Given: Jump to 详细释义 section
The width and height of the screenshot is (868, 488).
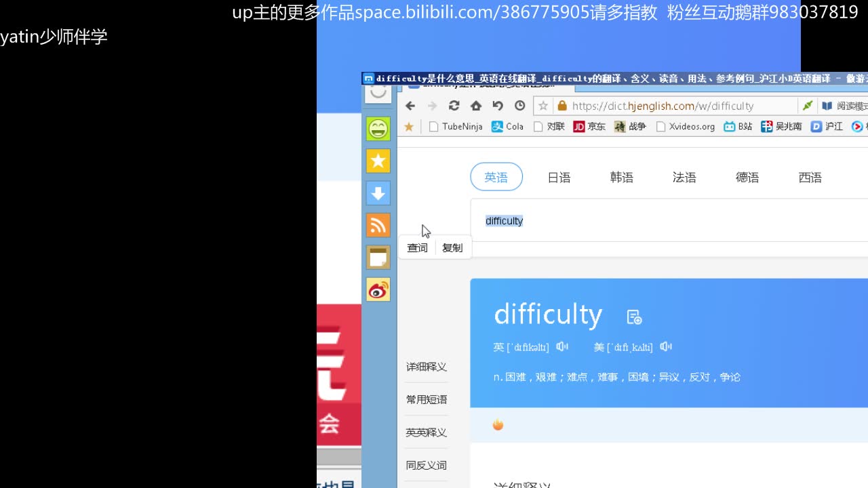Looking at the screenshot, I should point(427,367).
